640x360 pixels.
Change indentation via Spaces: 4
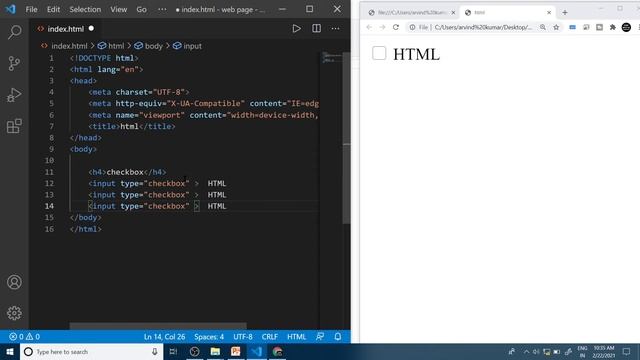tap(209, 337)
